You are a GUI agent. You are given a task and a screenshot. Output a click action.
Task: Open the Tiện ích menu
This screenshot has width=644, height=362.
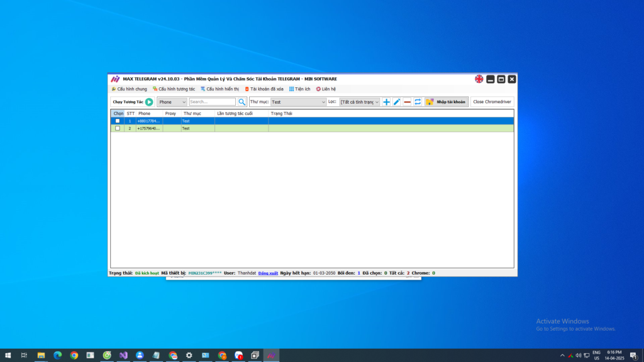(300, 89)
